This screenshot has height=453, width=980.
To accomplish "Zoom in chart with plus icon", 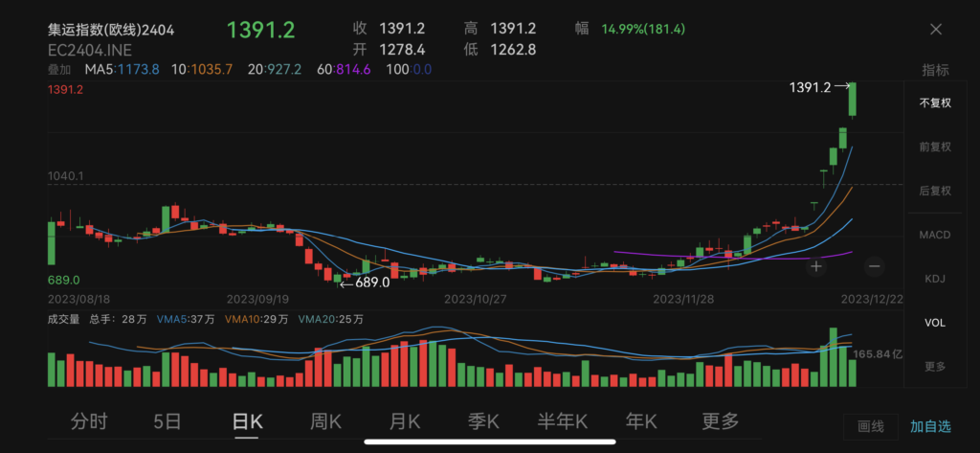I will (815, 266).
